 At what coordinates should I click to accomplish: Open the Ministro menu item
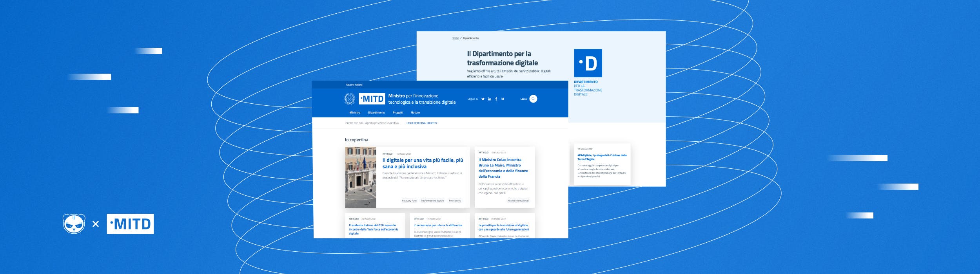[x=355, y=113]
